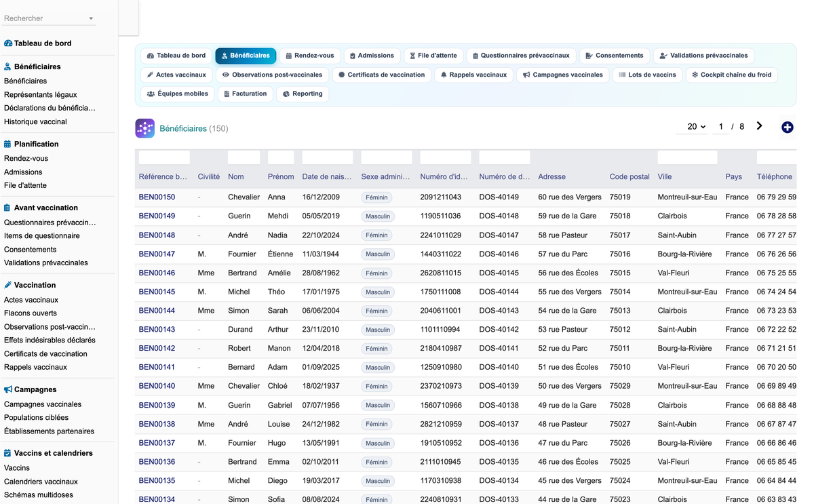Click the Planification section heading
The height and width of the screenshot is (504, 814).
37,144
